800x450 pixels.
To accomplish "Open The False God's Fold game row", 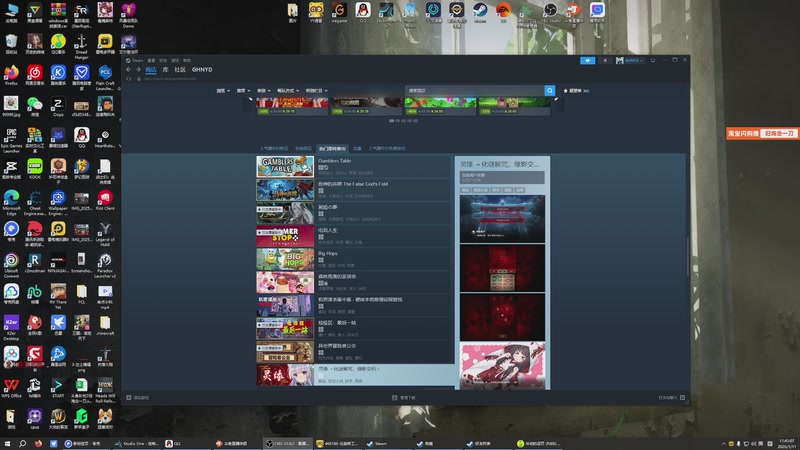I will pos(353,190).
